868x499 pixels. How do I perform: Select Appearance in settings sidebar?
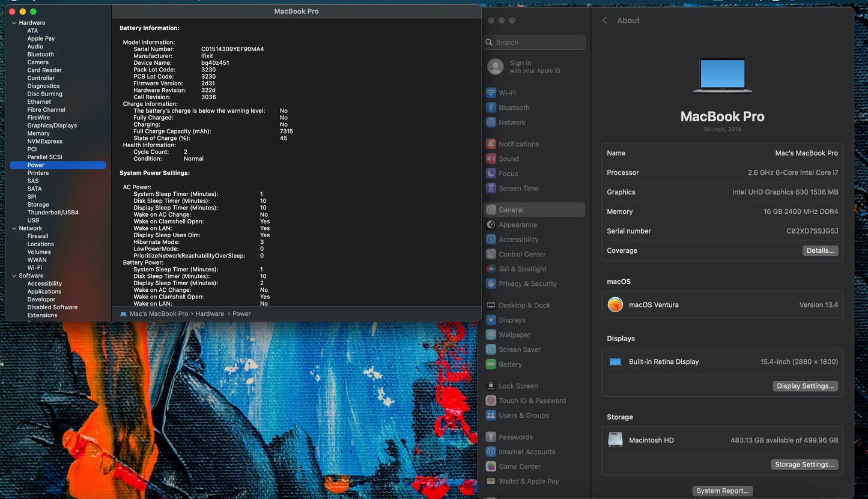pos(517,225)
